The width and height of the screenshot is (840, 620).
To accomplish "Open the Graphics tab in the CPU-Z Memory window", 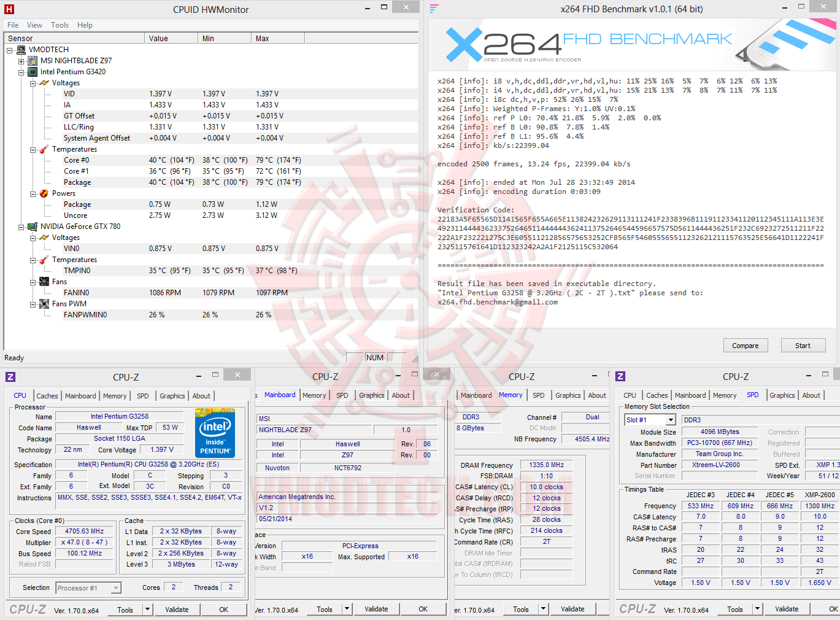I will [568, 395].
